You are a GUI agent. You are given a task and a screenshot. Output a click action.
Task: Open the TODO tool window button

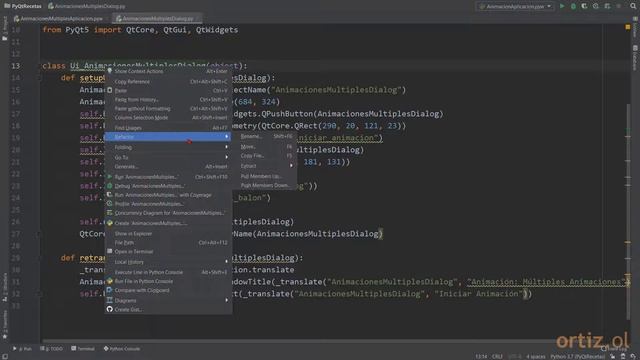click(52, 349)
